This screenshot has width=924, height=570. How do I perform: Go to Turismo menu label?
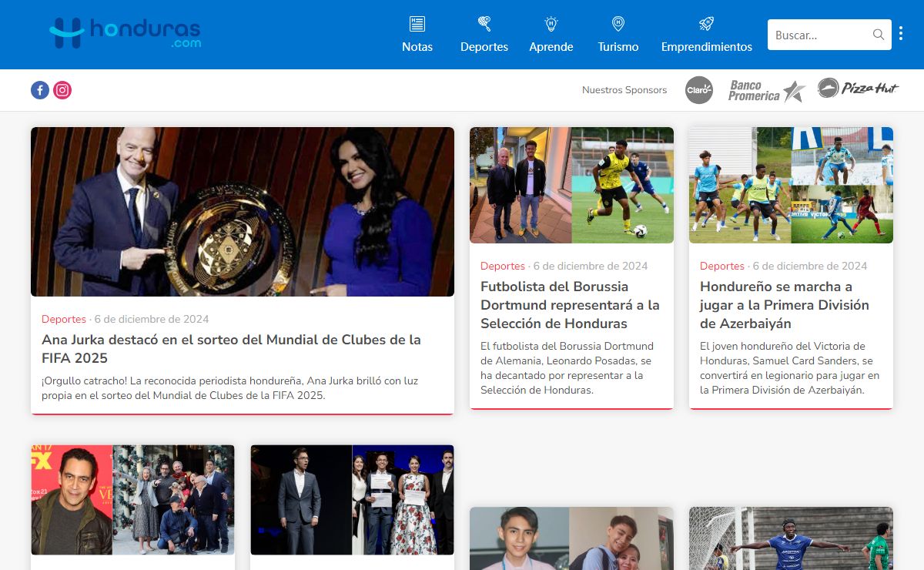(x=618, y=47)
